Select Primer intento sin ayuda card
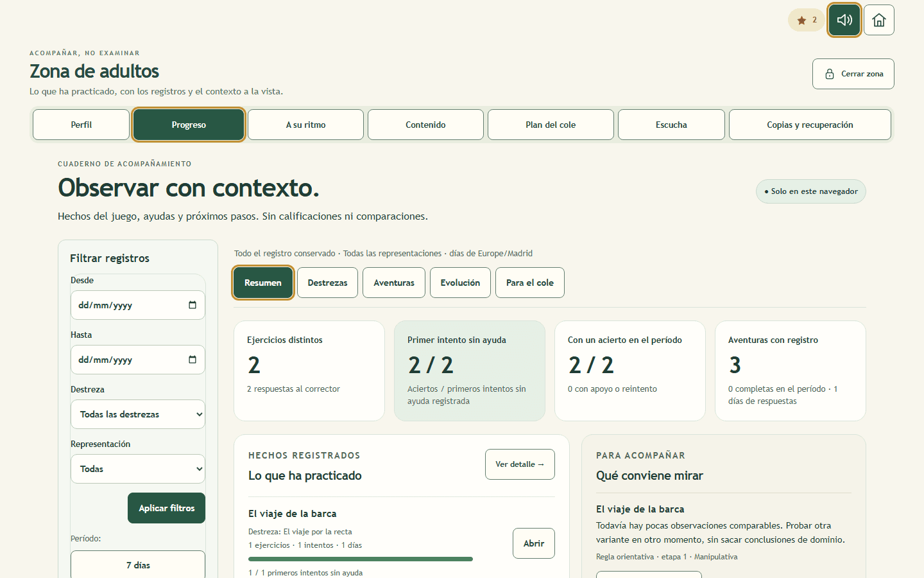Viewport: 924px width, 578px height. (470, 371)
